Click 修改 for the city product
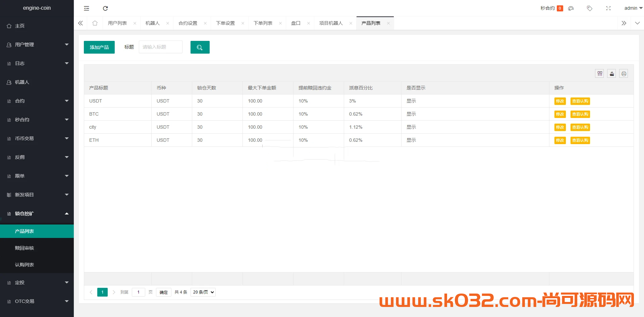 [560, 127]
